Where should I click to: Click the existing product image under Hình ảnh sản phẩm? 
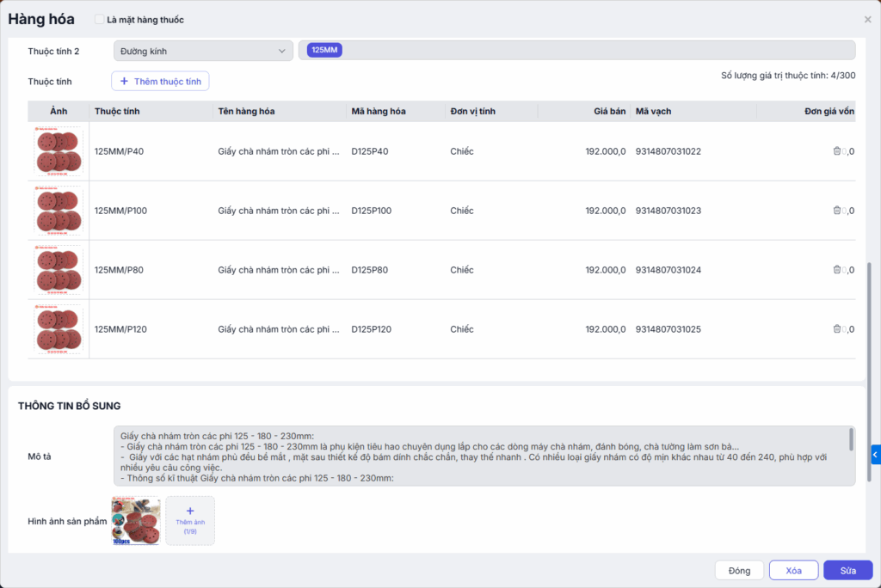(136, 521)
